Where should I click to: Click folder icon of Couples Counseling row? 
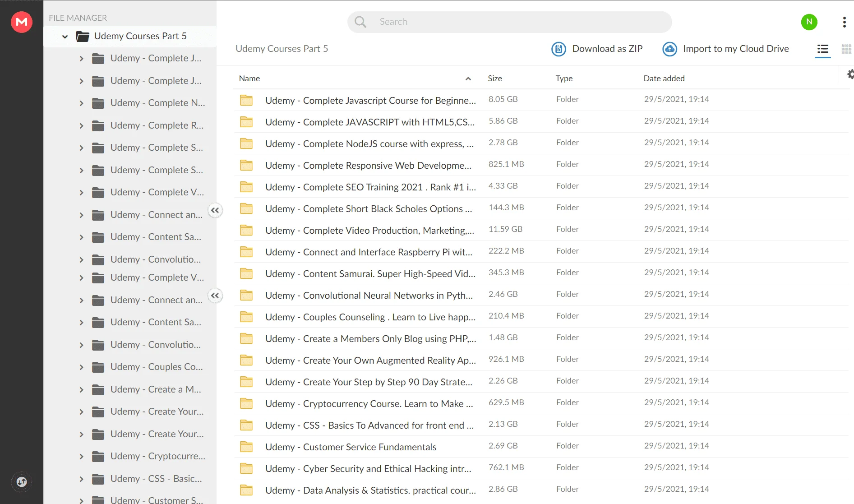pyautogui.click(x=246, y=317)
